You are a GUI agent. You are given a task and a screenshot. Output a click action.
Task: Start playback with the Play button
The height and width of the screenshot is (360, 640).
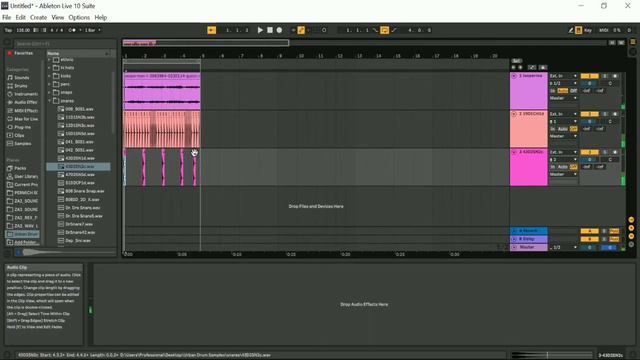click(x=260, y=30)
